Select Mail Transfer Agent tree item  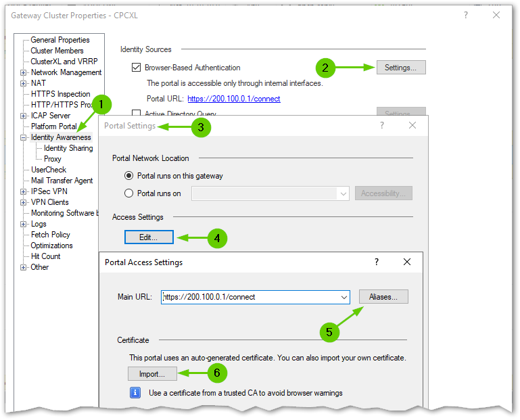pos(62,181)
